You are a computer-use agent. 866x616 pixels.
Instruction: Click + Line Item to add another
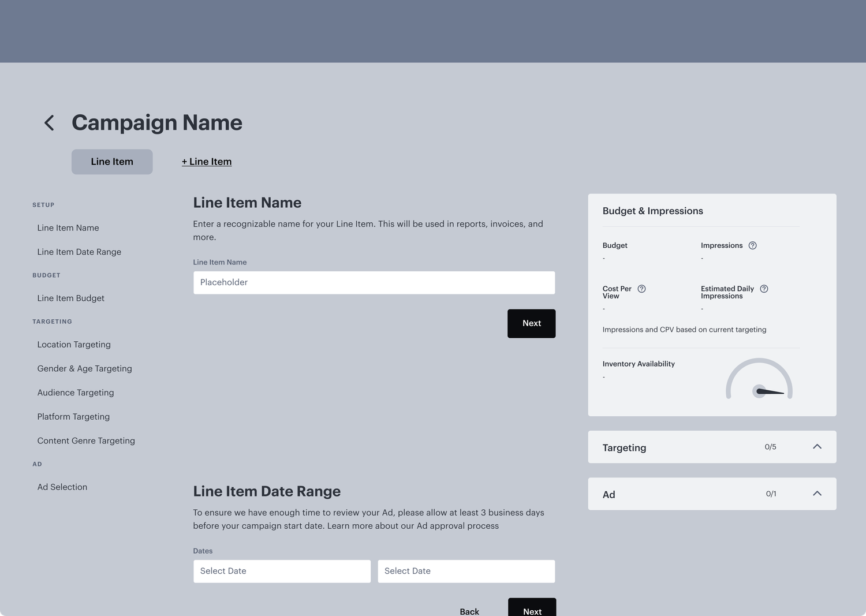[206, 162]
